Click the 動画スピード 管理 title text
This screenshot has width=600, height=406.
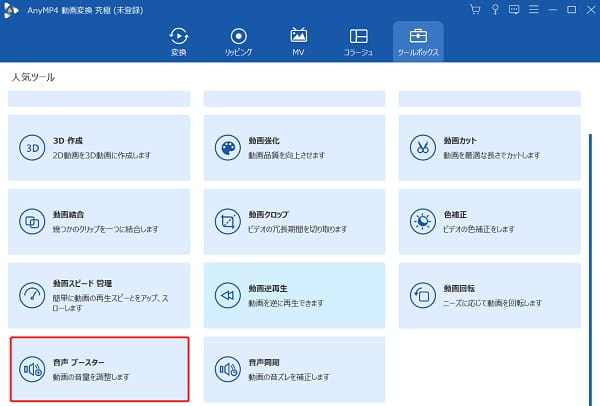click(83, 283)
